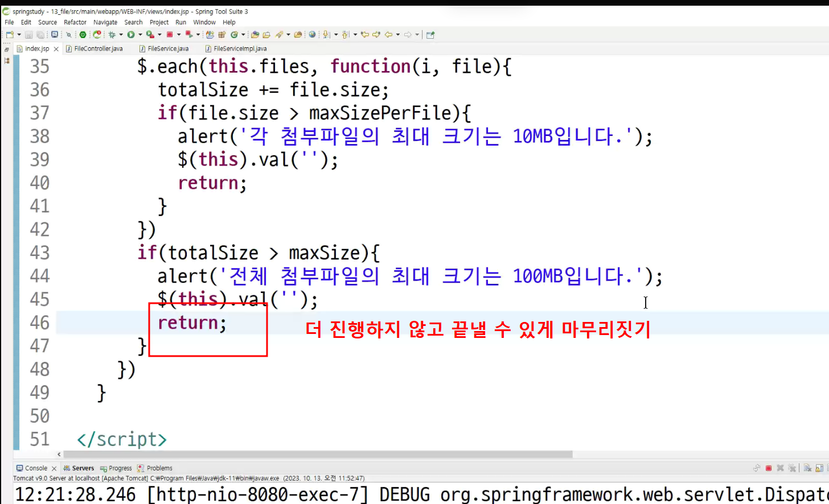
Task: Click the red Stop square icon
Action: click(x=170, y=35)
